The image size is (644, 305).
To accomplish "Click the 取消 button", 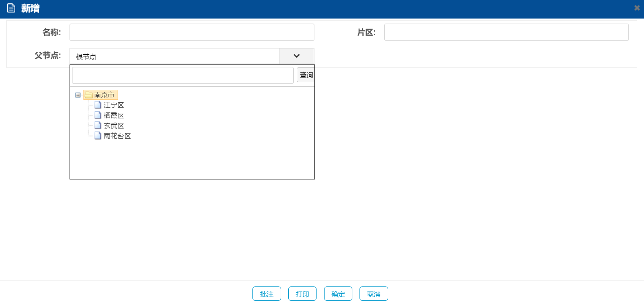I will pyautogui.click(x=373, y=294).
